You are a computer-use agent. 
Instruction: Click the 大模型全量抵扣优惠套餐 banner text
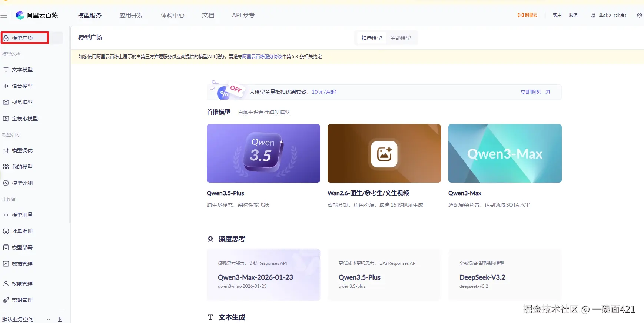279,92
